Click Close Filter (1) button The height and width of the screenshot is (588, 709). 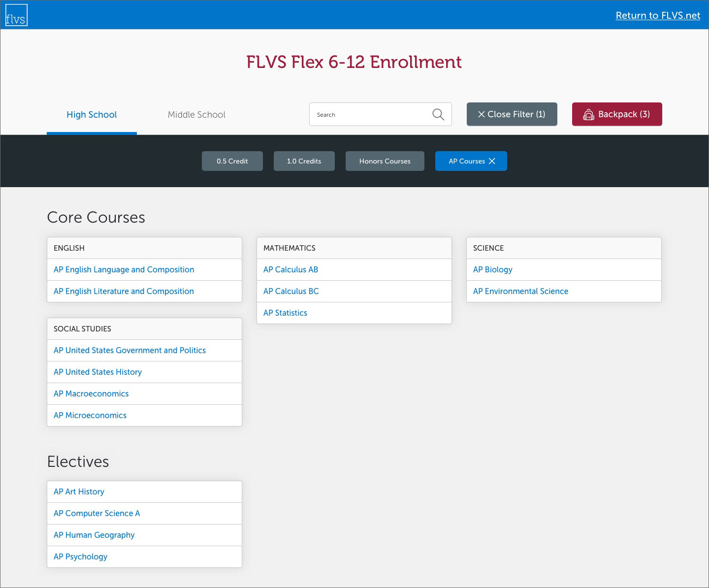pyautogui.click(x=512, y=114)
